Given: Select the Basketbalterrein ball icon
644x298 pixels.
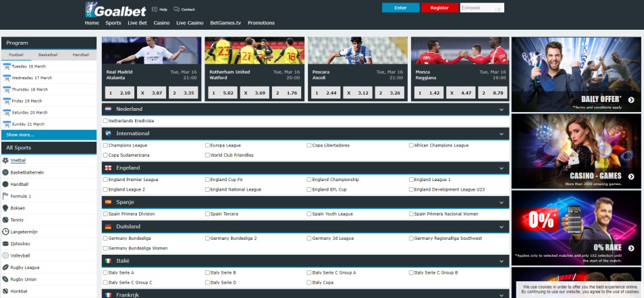Looking at the screenshot, I should [x=5, y=172].
